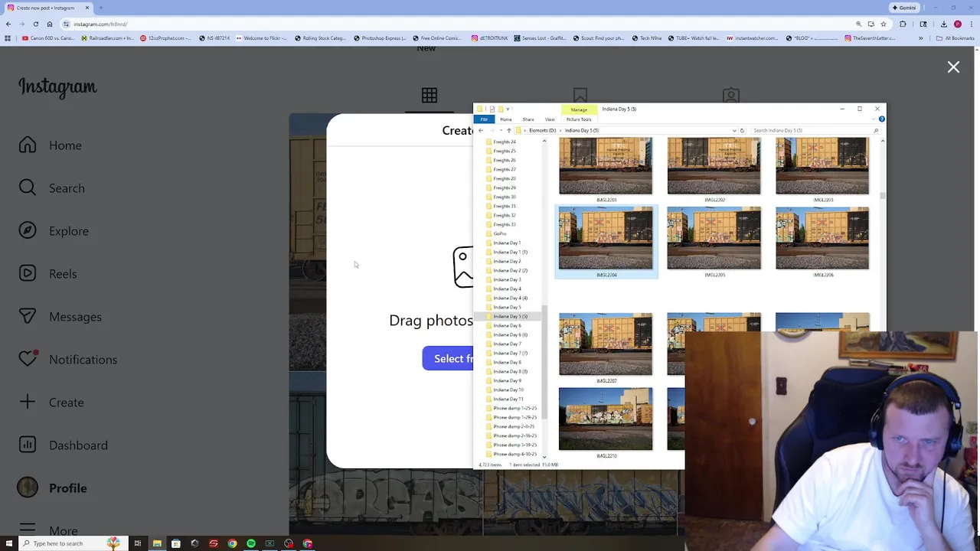Open the Home ribbon tab in Explorer

tap(506, 119)
